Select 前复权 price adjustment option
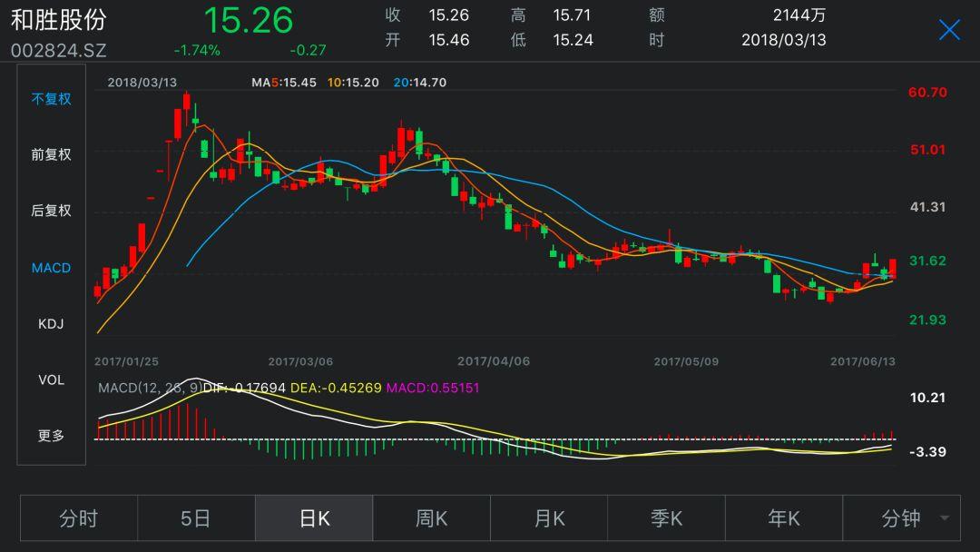Image resolution: width=980 pixels, height=552 pixels. pyautogui.click(x=51, y=155)
